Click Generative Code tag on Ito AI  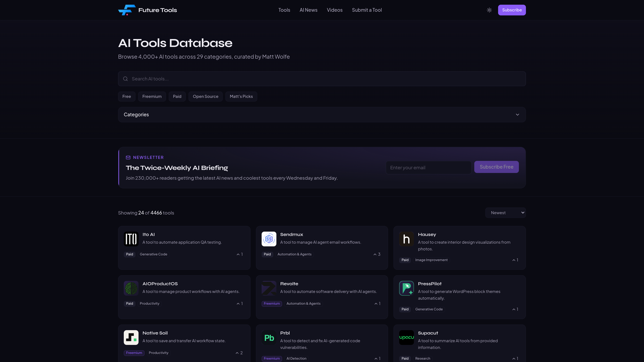pos(153,254)
